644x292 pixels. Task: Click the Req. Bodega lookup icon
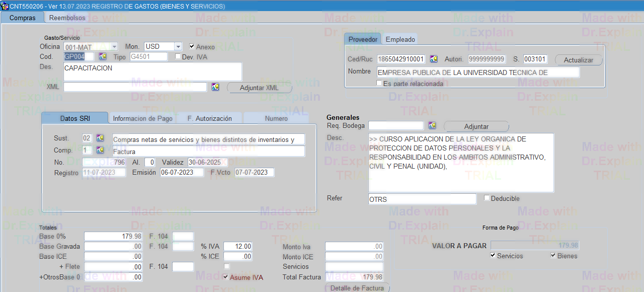tap(432, 126)
